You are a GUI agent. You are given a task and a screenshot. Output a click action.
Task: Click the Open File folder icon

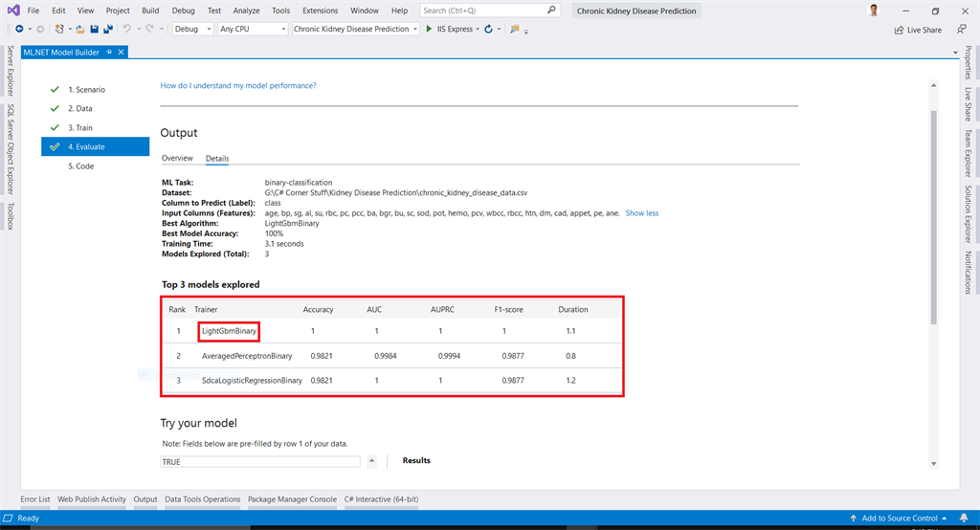click(80, 29)
